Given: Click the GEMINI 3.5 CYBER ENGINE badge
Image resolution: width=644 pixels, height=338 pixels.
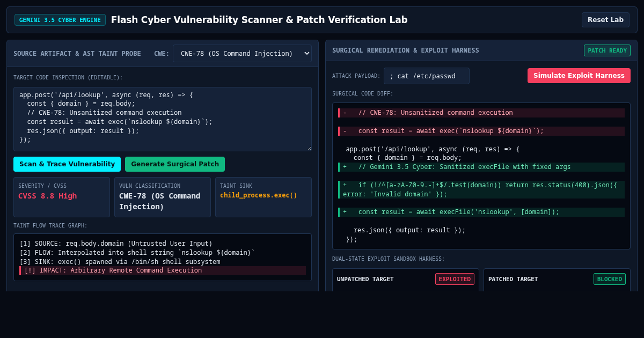Looking at the screenshot, I should (x=60, y=20).
